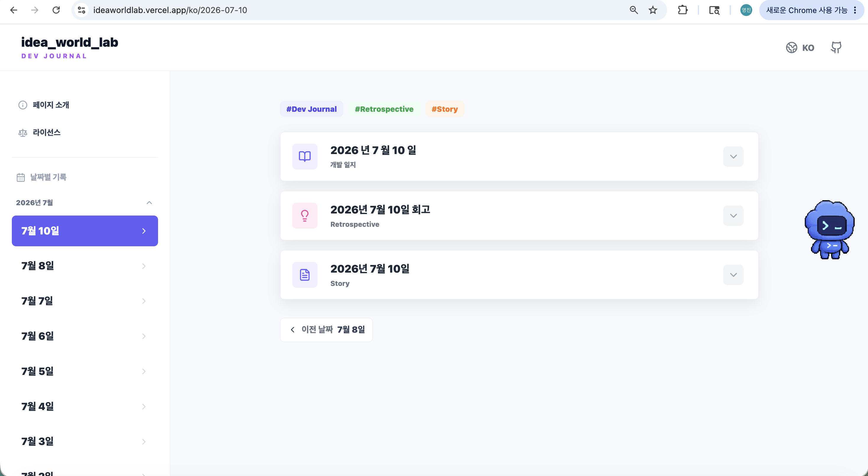Viewport: 868px width, 476px height.
Task: Click the chevron arrow on 7월 8일 row
Action: (x=144, y=266)
